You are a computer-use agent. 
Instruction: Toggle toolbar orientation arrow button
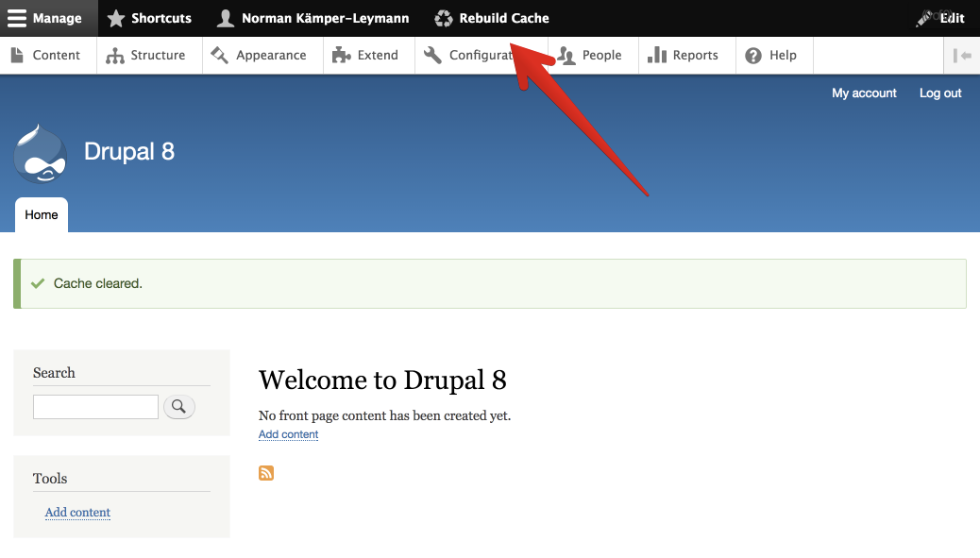(x=962, y=56)
